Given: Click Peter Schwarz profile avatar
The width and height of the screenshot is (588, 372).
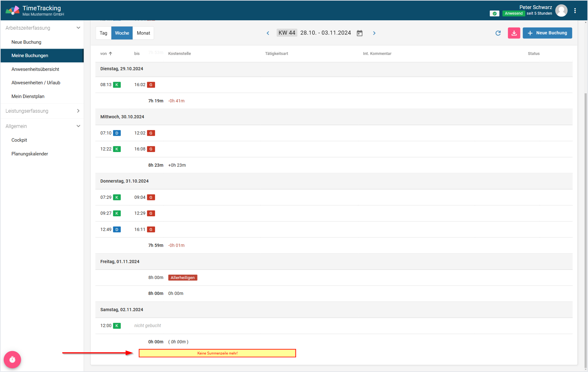Looking at the screenshot, I should click(x=561, y=11).
